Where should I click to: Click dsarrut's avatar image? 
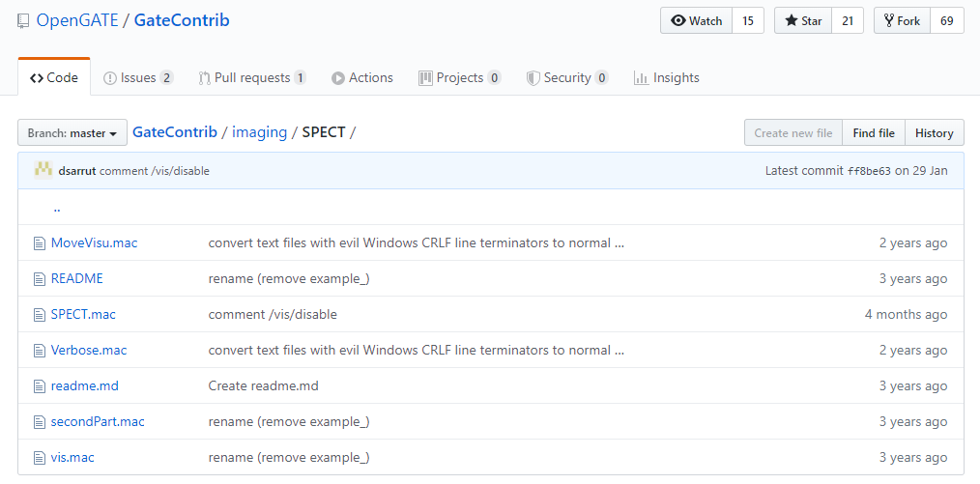click(x=43, y=170)
